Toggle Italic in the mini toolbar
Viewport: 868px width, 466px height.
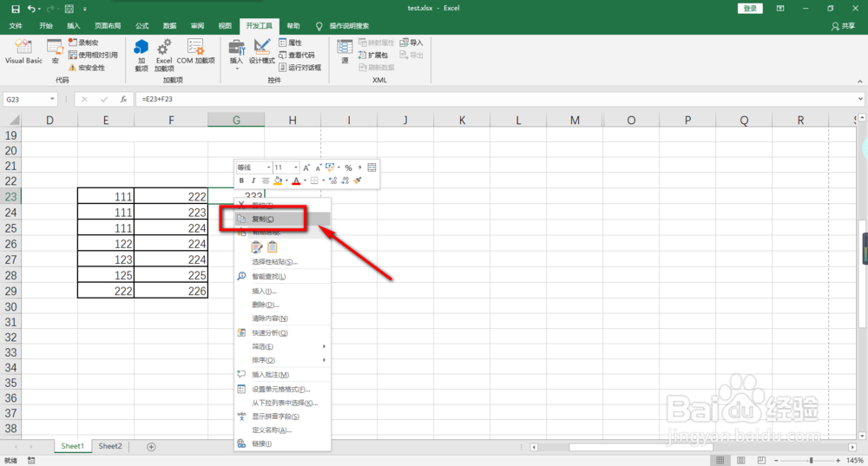(253, 180)
